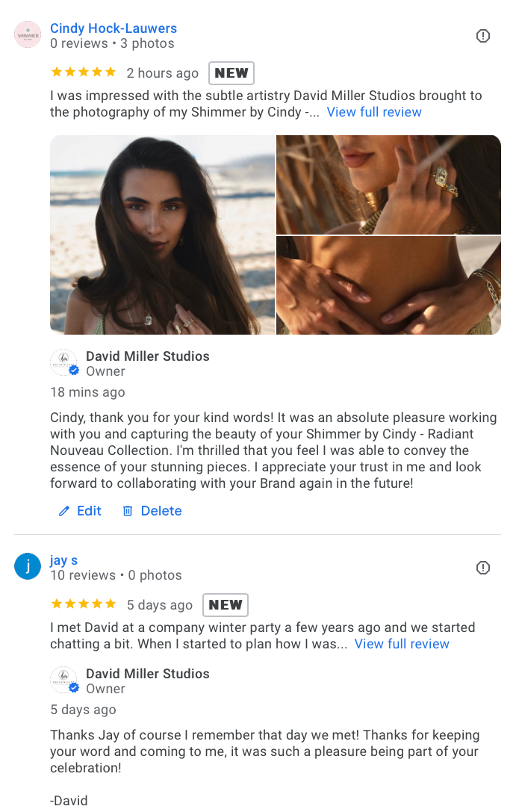Viewport: 516px width, 812px height.
Task: Click David Miller Studios logo above Jay reply
Action: point(63,680)
